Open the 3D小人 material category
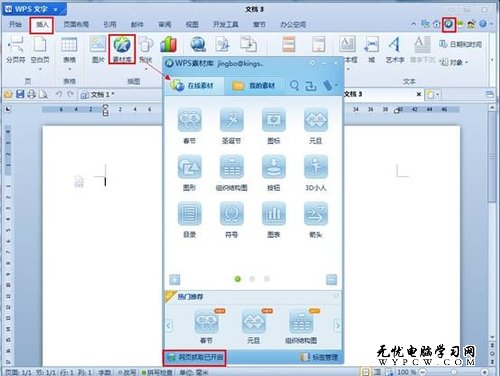This screenshot has width=500, height=376. (x=316, y=173)
